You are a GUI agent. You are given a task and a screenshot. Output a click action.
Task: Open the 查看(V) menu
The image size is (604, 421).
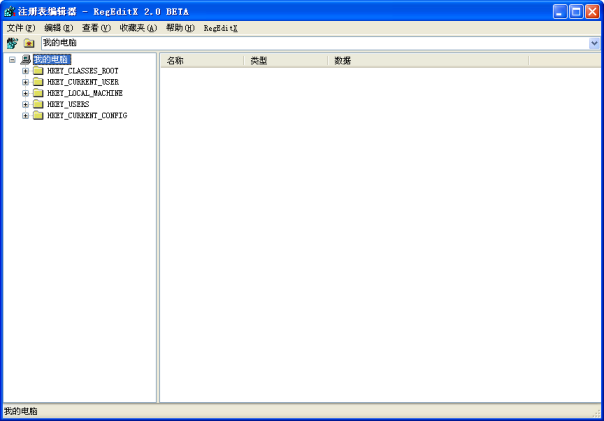click(x=96, y=28)
